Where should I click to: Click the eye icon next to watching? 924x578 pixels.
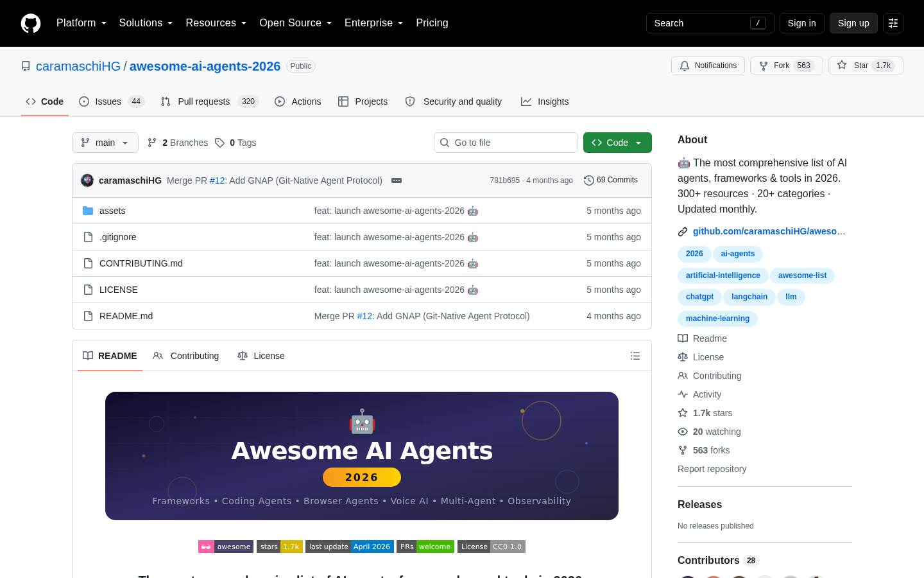point(683,432)
